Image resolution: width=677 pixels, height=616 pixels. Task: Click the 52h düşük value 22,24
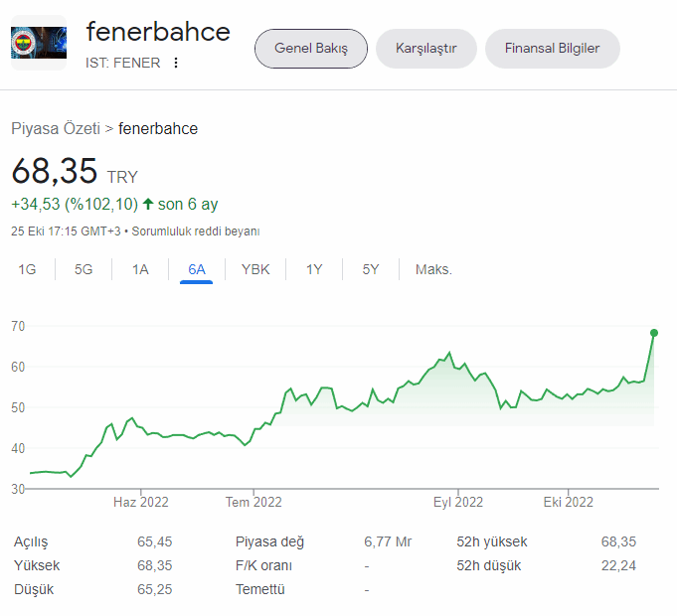coord(618,565)
